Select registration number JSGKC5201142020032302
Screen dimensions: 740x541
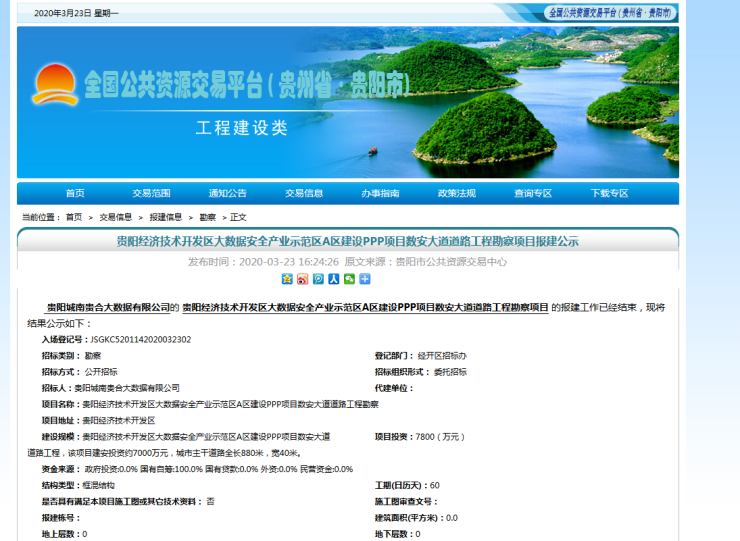(141, 339)
